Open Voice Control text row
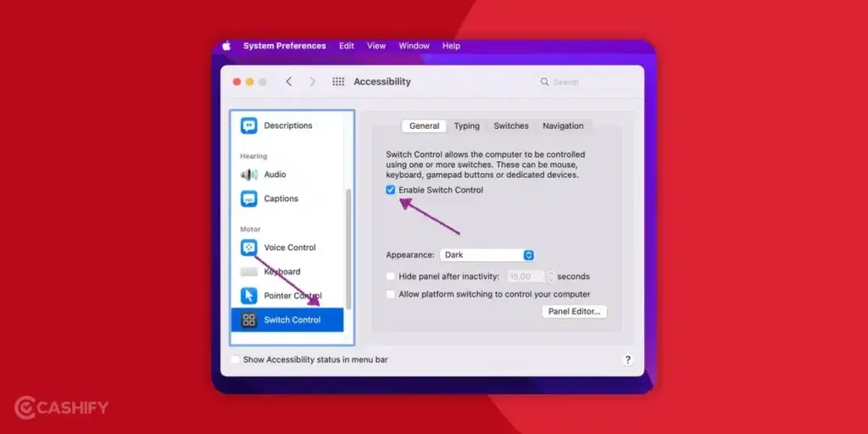 pos(290,248)
